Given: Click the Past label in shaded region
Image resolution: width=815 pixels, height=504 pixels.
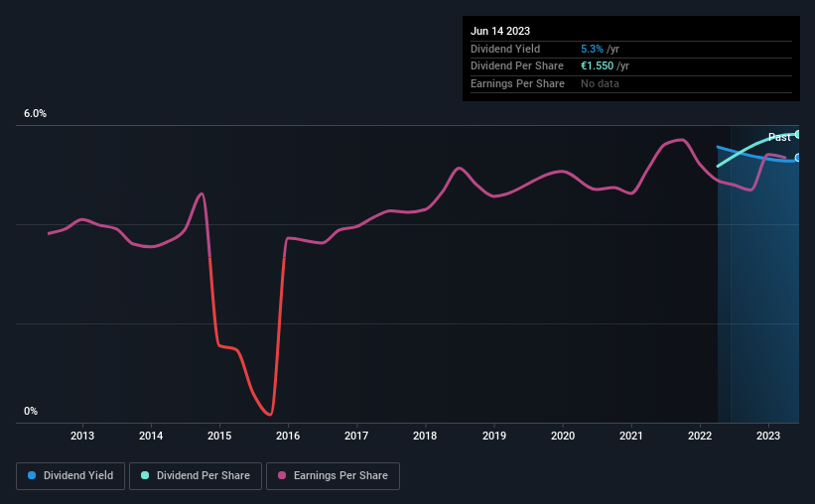Looking at the screenshot, I should (779, 137).
